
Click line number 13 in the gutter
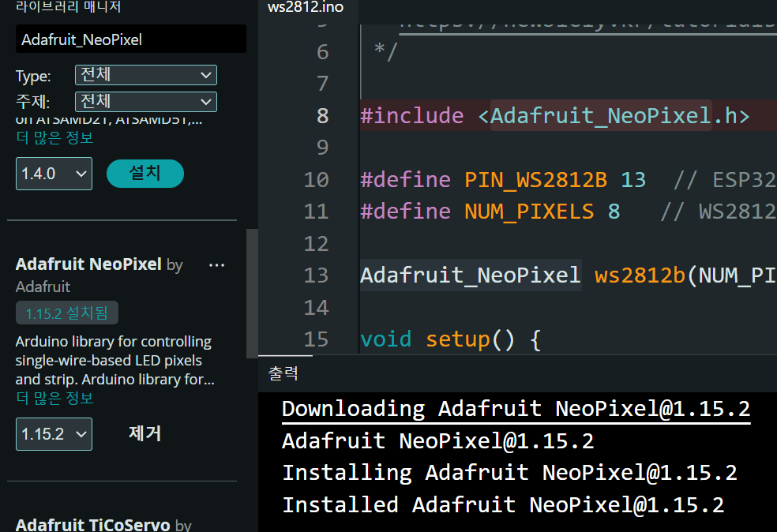click(x=316, y=275)
